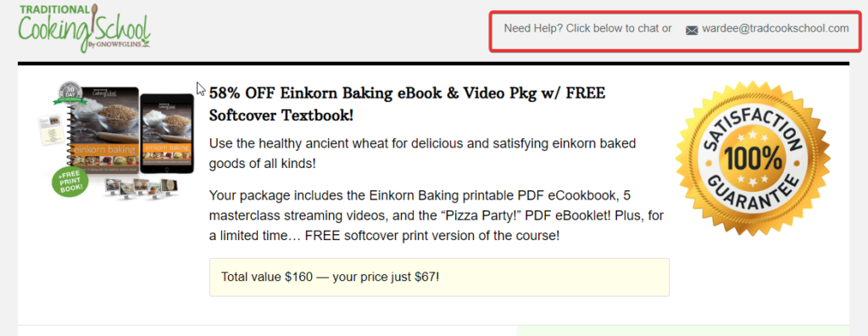Click the 100% center of the guarantee seal
Screen dimensions: 868x336
pos(753,160)
